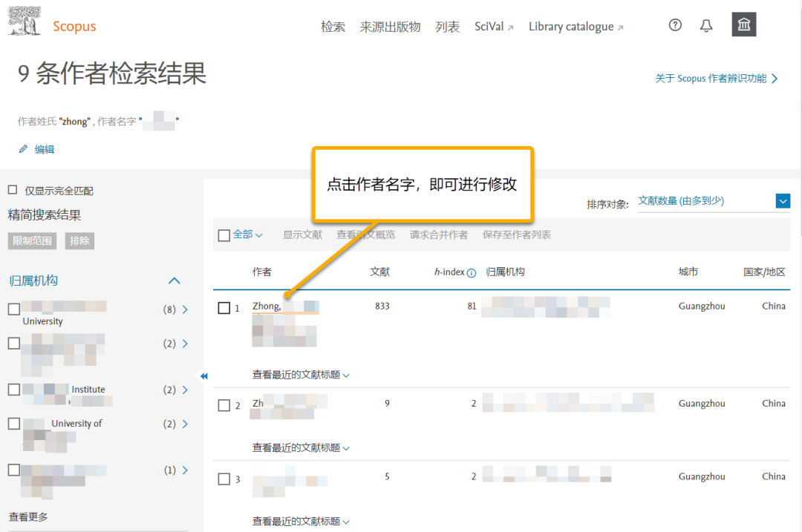Click the Scopus logo
This screenshot has height=532, width=802.
(x=74, y=26)
